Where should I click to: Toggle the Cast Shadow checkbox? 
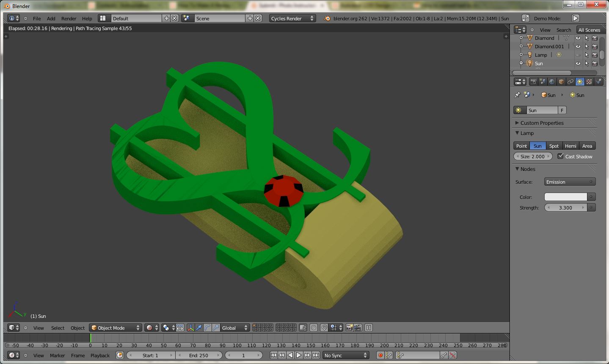click(561, 156)
